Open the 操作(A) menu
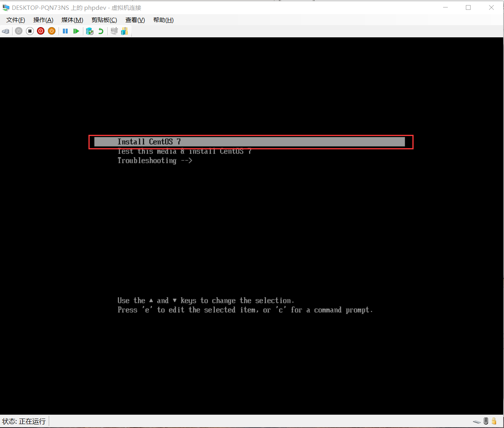Image resolution: width=504 pixels, height=428 pixels. [x=43, y=20]
